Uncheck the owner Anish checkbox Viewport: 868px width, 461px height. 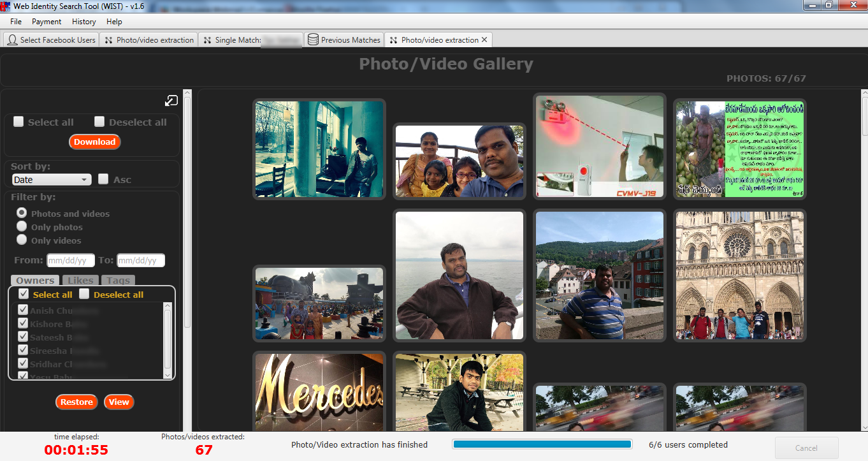23,310
